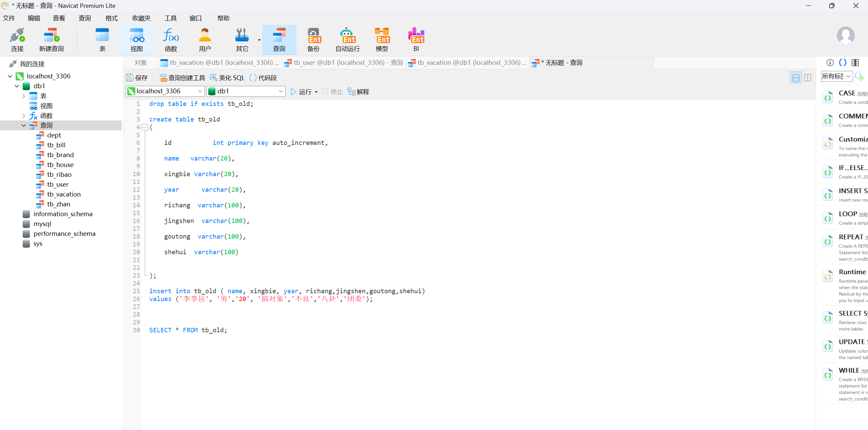Collapse the code fold marker at line 4
The width and height of the screenshot is (868, 430).
[x=145, y=127]
